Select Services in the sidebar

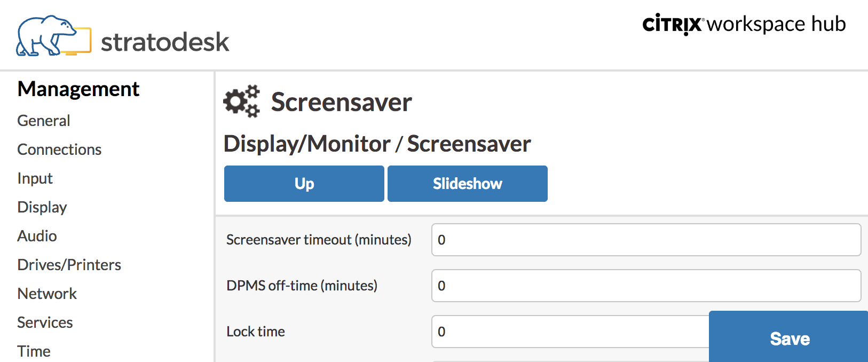(x=45, y=322)
